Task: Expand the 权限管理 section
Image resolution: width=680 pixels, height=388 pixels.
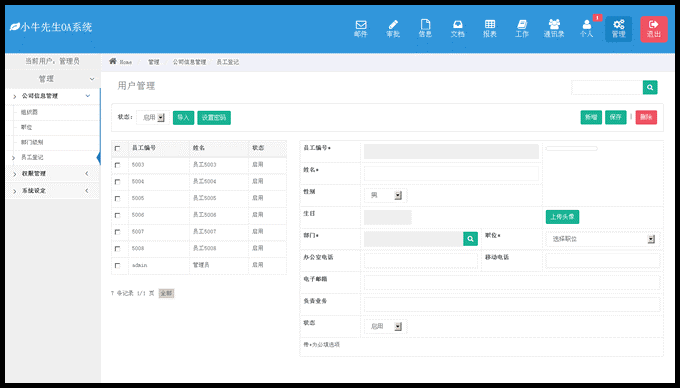Action: click(x=52, y=173)
